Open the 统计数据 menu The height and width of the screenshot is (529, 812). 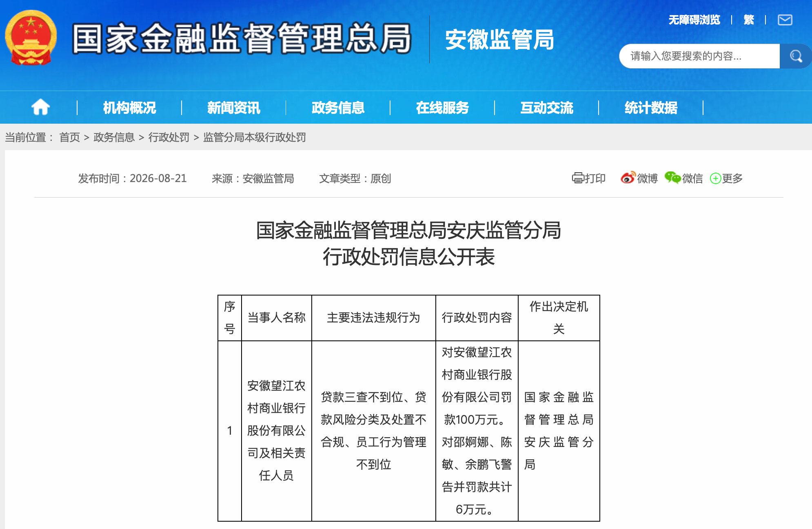[x=651, y=107]
